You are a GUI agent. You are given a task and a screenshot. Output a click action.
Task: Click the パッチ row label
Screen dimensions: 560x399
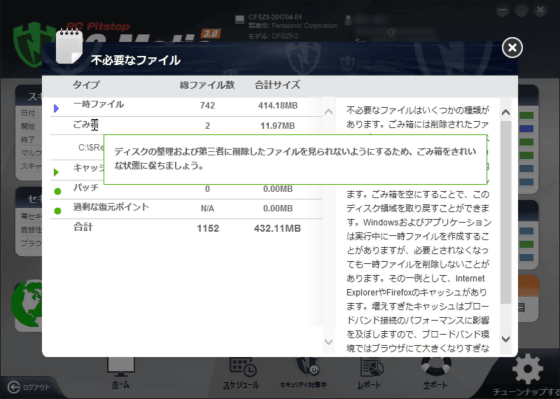86,188
